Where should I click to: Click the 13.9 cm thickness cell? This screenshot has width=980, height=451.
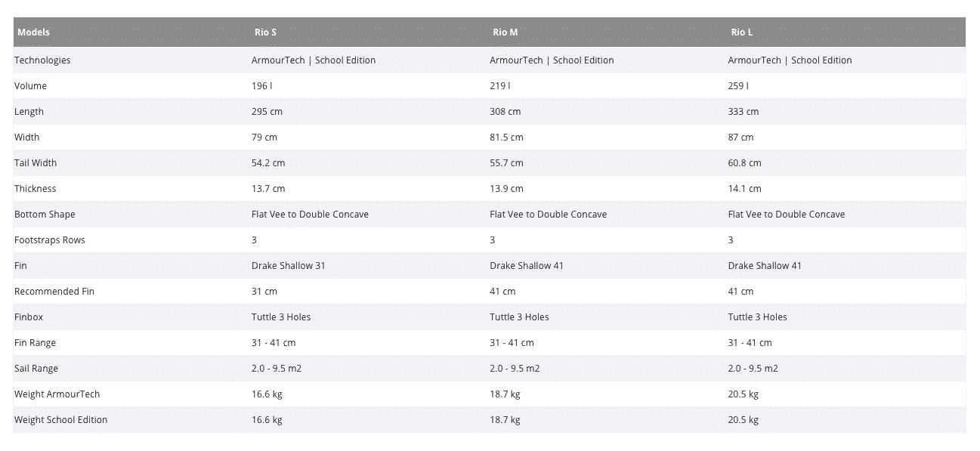coord(506,189)
